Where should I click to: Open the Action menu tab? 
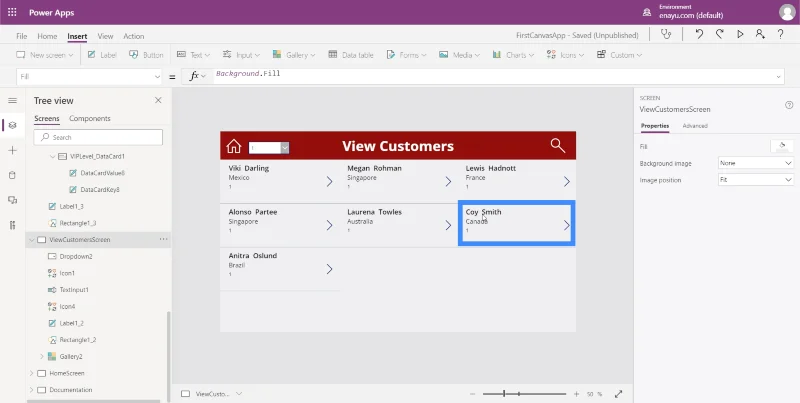click(x=134, y=36)
